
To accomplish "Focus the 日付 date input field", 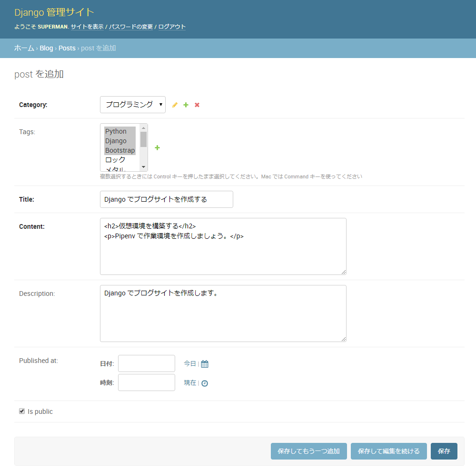I will click(x=147, y=363).
